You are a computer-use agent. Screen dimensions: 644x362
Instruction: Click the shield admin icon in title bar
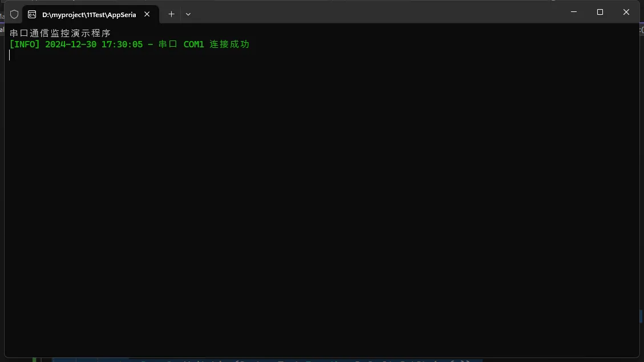[x=14, y=14]
